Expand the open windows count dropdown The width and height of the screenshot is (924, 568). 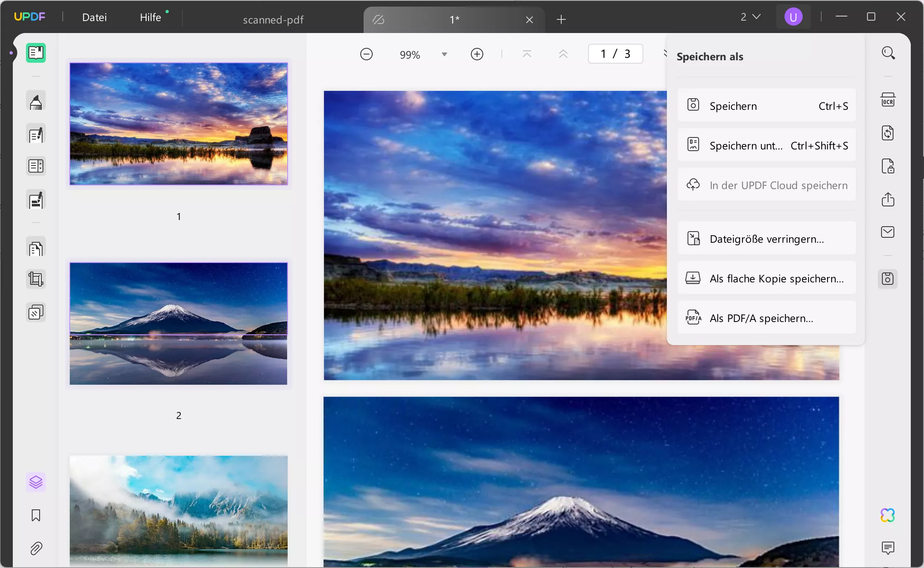750,17
